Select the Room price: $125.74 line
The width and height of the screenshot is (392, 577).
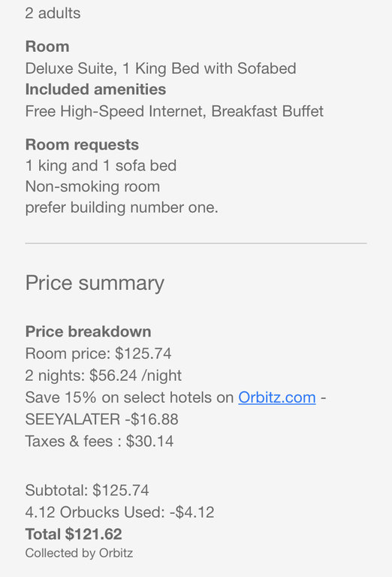point(98,353)
